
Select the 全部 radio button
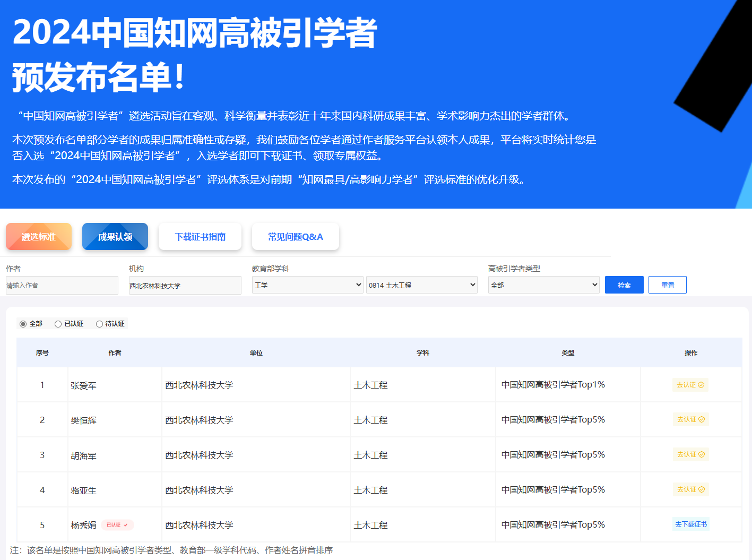coord(23,324)
